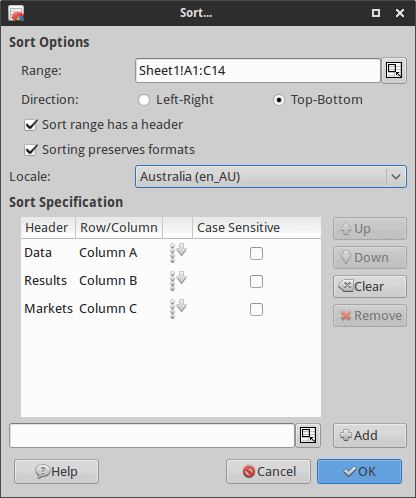Click the Row/Column column header

[119, 228]
